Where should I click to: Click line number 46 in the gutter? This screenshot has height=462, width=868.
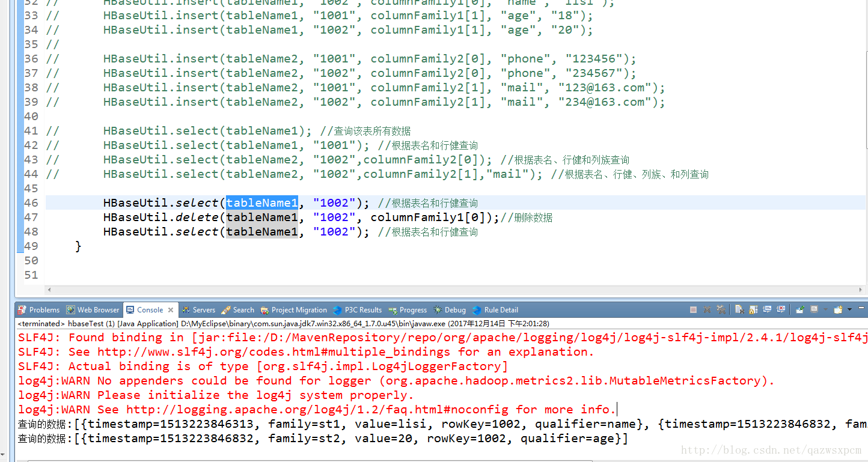click(31, 203)
